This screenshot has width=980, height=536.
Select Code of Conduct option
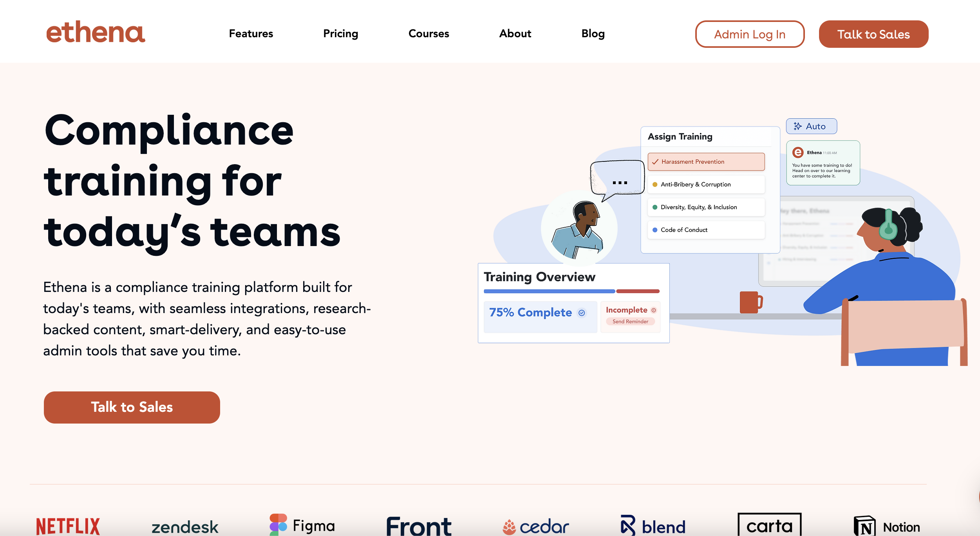(706, 230)
